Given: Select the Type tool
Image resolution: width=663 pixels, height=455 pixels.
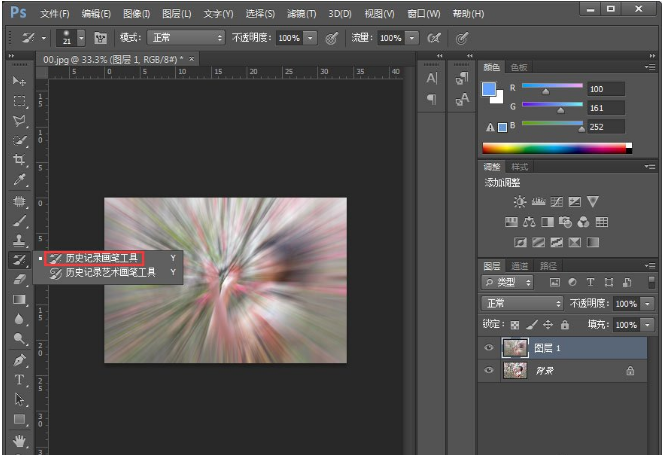Looking at the screenshot, I should coord(19,379).
